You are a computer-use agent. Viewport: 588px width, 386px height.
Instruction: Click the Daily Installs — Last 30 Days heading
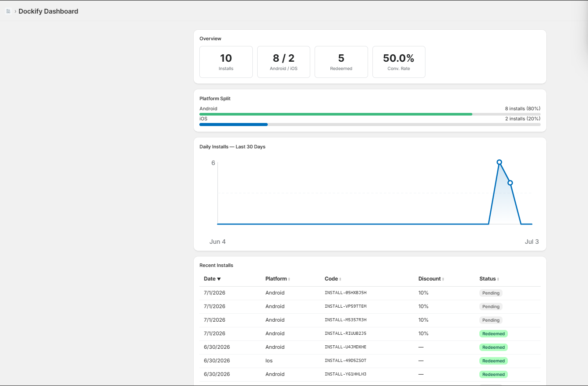pos(232,147)
